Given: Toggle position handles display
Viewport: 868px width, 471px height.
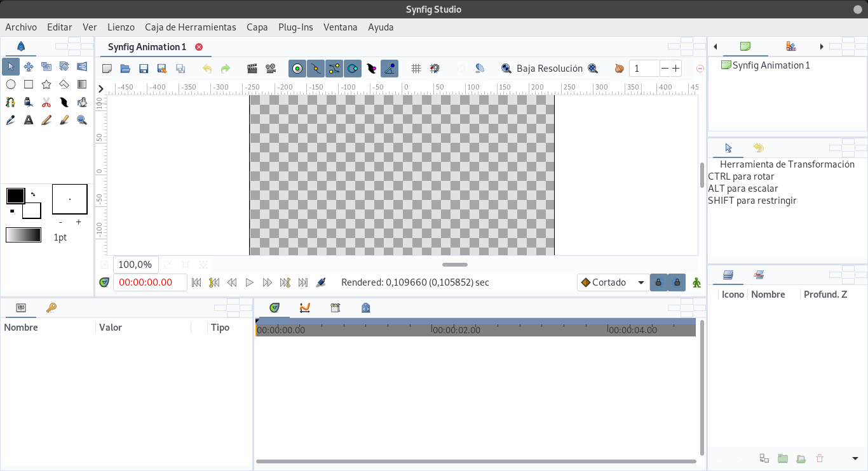Looking at the screenshot, I should 297,69.
